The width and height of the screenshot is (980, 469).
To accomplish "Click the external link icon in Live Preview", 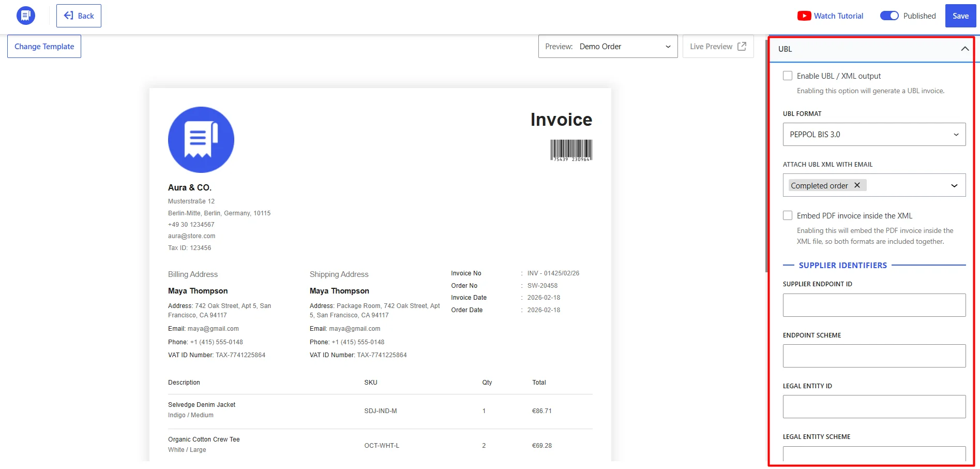I will [742, 46].
